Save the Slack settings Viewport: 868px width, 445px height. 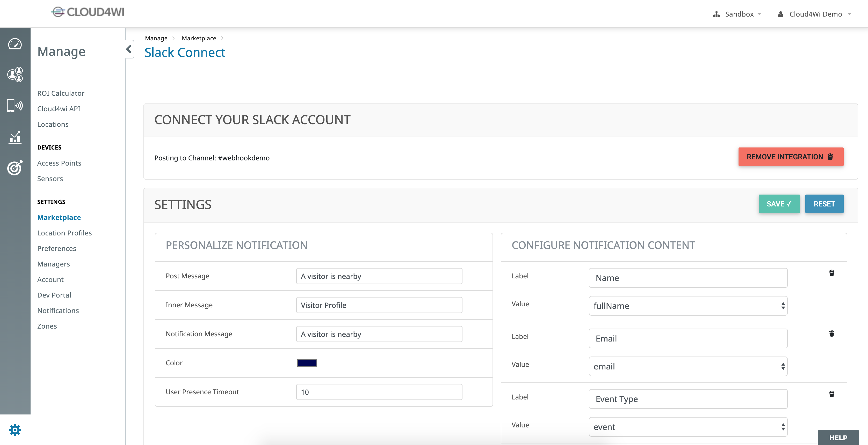tap(779, 204)
